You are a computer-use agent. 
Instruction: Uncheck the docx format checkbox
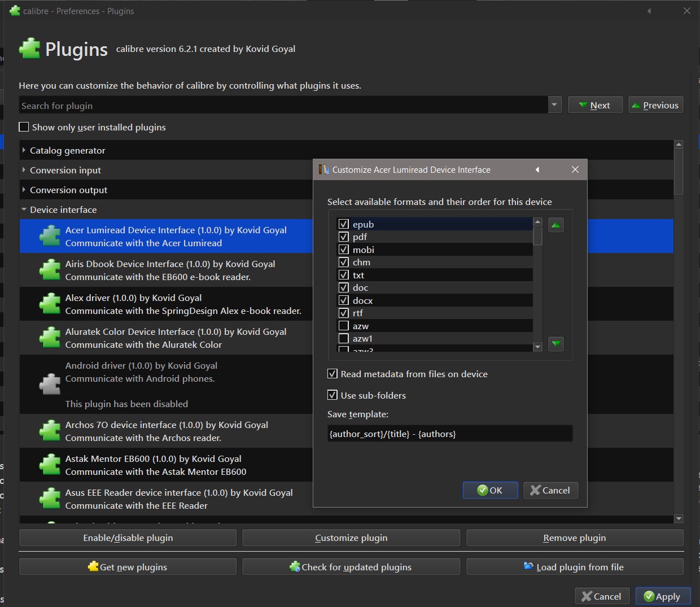click(x=343, y=300)
